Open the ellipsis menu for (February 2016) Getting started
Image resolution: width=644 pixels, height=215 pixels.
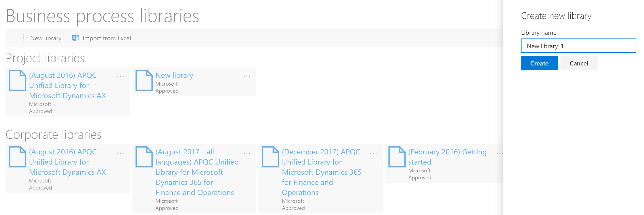(x=500, y=153)
